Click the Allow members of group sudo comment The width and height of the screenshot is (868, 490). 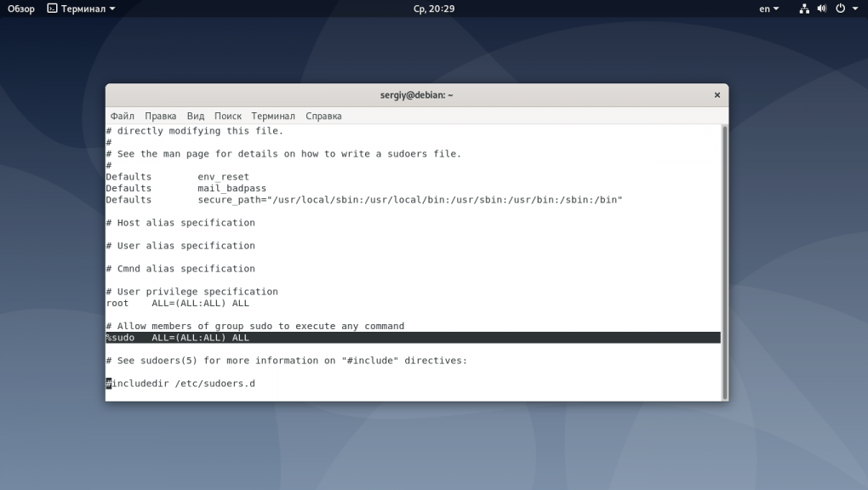point(255,326)
